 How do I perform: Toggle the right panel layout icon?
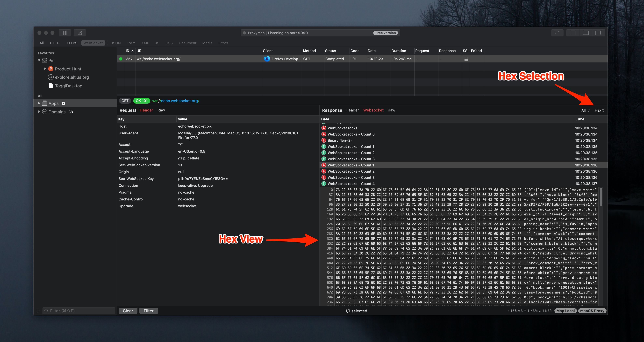(598, 33)
